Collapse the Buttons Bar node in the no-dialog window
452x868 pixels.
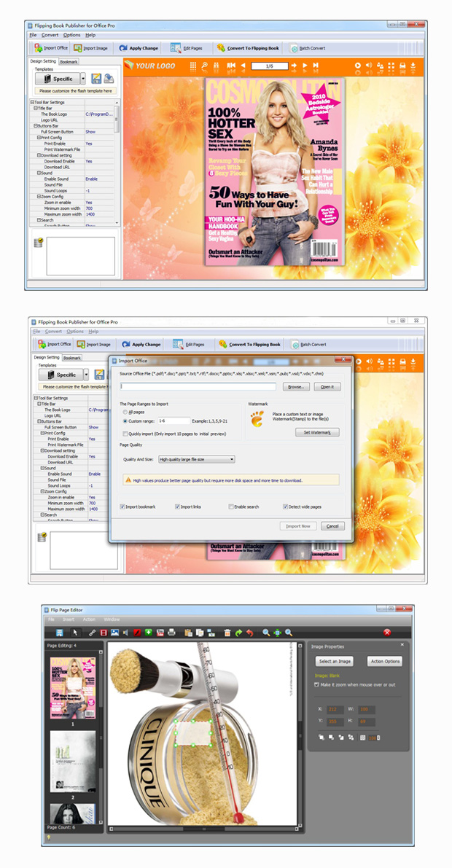pyautogui.click(x=36, y=125)
